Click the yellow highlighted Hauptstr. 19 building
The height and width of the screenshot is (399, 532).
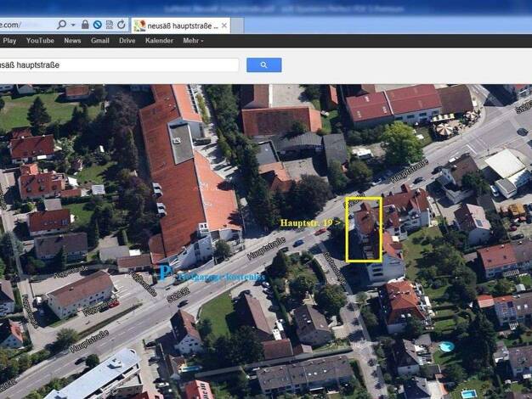tap(365, 229)
